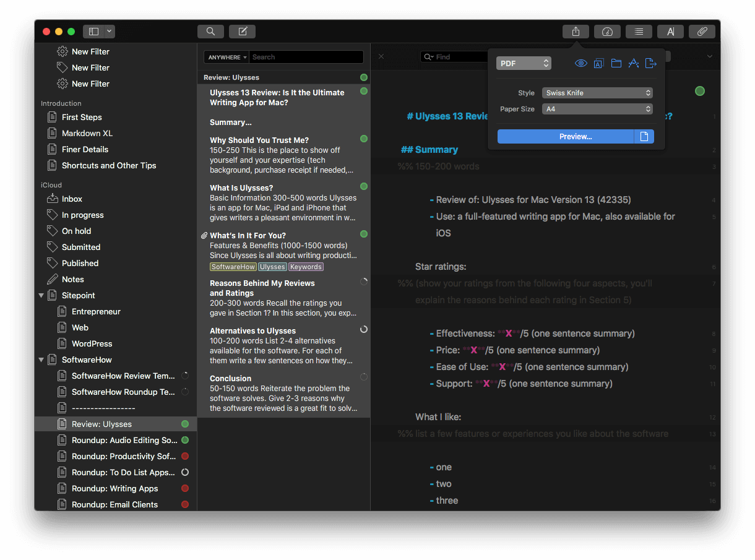Image resolution: width=755 pixels, height=560 pixels.
Task: Click paperclip attachment icon on What's In It sheet
Action: click(x=204, y=236)
